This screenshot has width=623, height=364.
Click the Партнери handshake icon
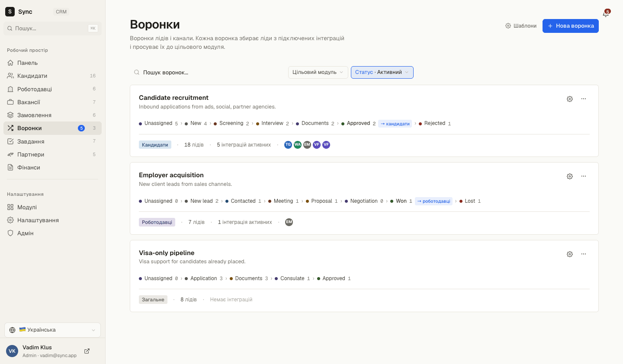pyautogui.click(x=10, y=155)
